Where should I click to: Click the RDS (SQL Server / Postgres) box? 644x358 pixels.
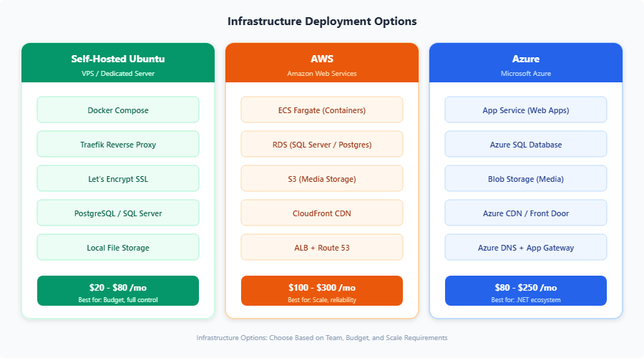pos(322,144)
